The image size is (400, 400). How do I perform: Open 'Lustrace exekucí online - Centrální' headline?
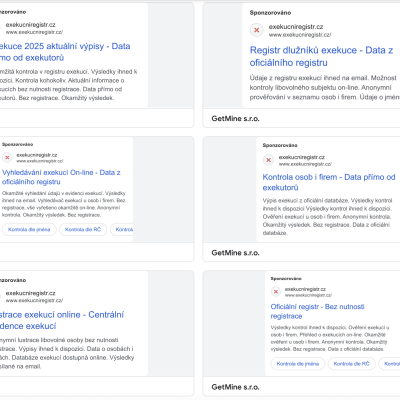tap(62, 320)
